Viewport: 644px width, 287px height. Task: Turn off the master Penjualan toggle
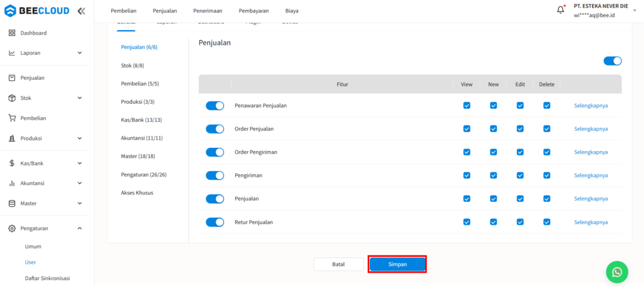pos(613,61)
